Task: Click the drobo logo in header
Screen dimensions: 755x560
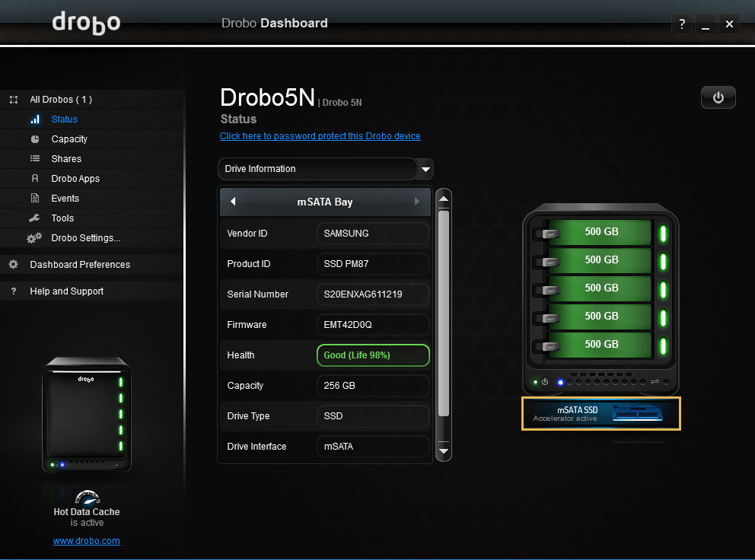Action: (86, 23)
